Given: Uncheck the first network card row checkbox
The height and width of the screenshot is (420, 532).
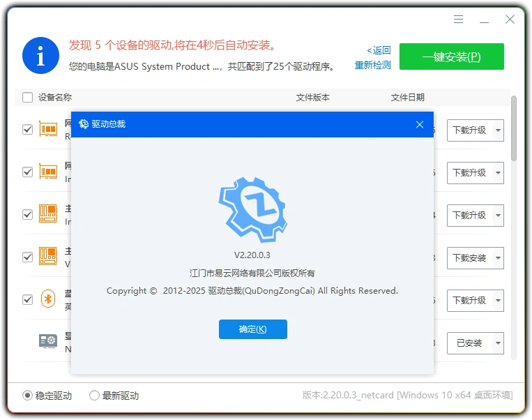Looking at the screenshot, I should point(27,129).
